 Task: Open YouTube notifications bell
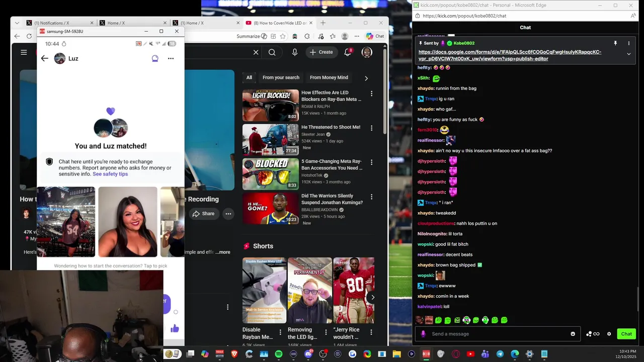pyautogui.click(x=347, y=52)
